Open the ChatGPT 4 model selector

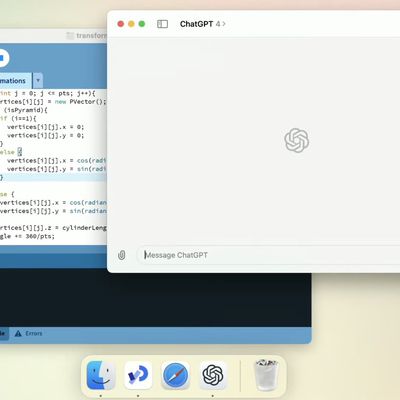(x=203, y=24)
